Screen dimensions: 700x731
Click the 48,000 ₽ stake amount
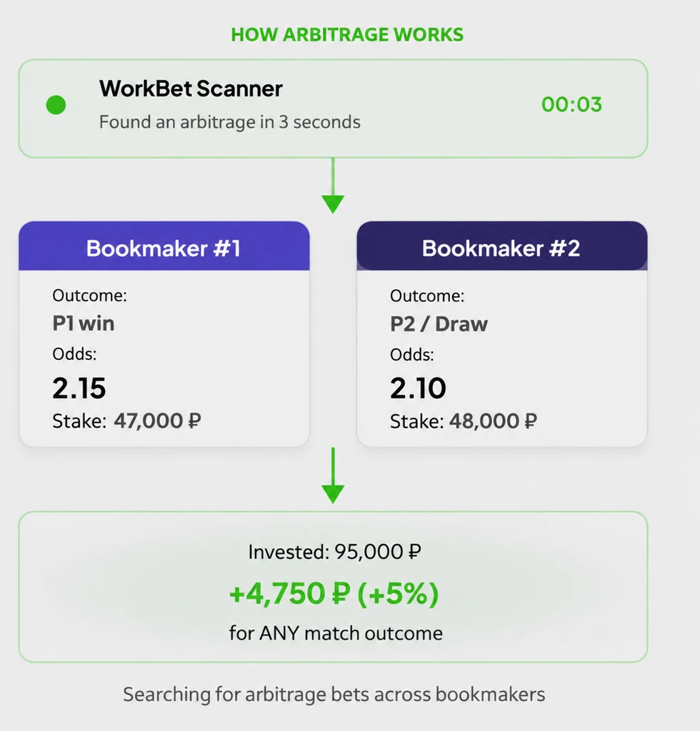[493, 421]
